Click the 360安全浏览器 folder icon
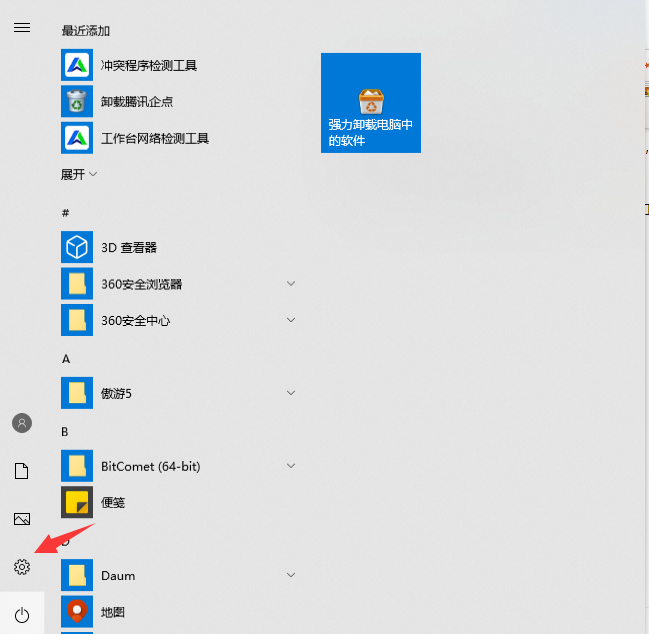 (77, 283)
